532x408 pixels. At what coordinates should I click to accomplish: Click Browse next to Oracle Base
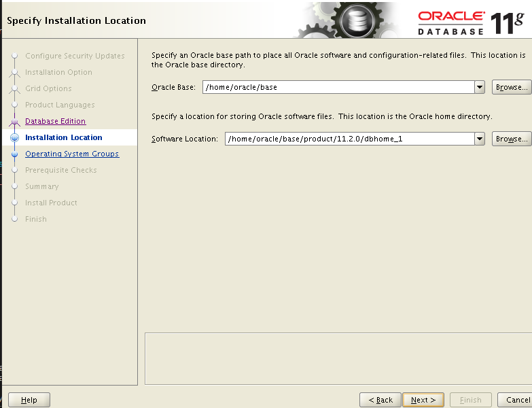coord(512,87)
